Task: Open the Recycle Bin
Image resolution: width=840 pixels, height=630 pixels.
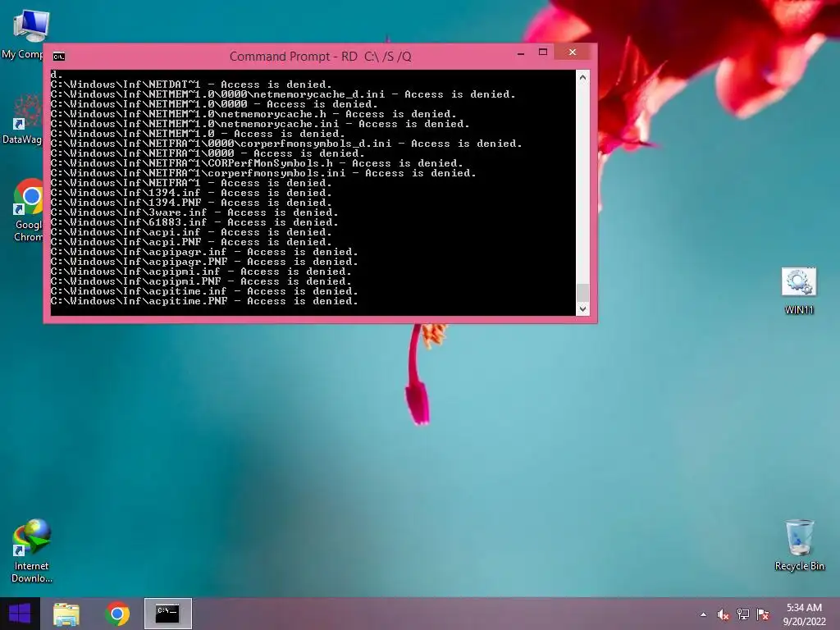Action: (x=799, y=545)
